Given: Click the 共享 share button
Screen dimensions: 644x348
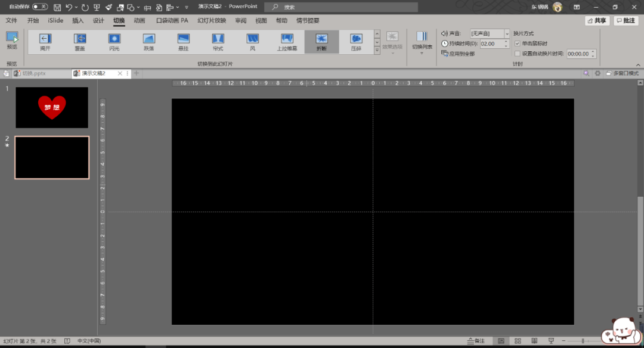Looking at the screenshot, I should point(597,20).
